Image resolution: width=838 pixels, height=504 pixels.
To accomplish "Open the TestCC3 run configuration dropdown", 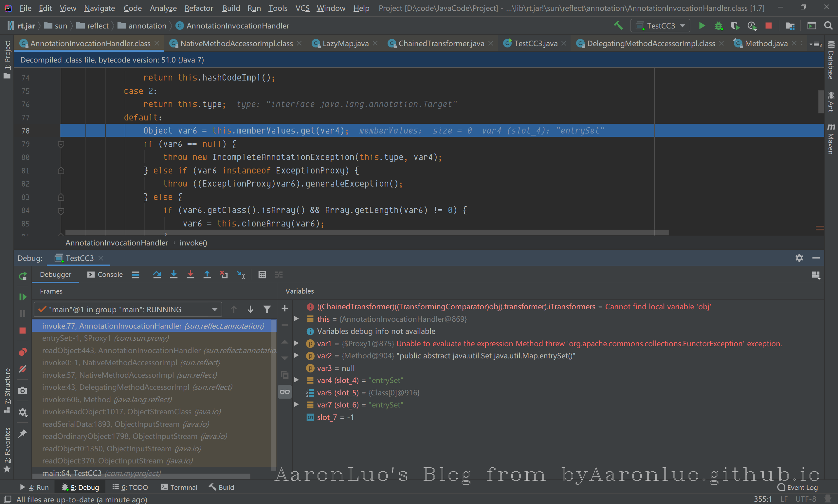I will point(660,26).
